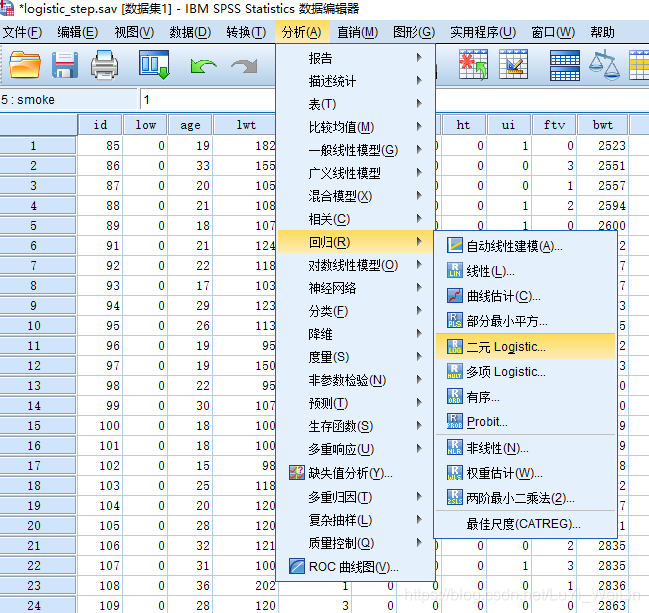Image resolution: width=649 pixels, height=613 pixels.
Task: Open the 直销(M) menu
Action: pyautogui.click(x=357, y=32)
